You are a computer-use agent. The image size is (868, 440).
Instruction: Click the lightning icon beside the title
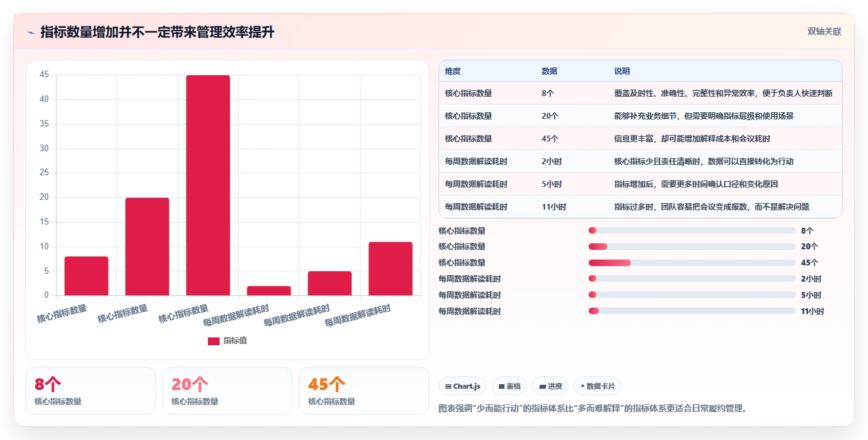[x=31, y=32]
